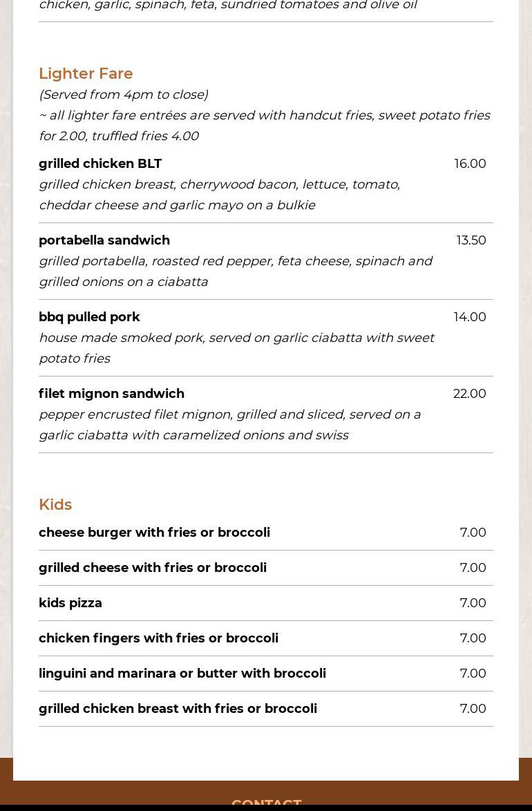The image size is (532, 811).
Task: Click the 16.00 price for grilled chicken BLT
Action: pyautogui.click(x=470, y=164)
